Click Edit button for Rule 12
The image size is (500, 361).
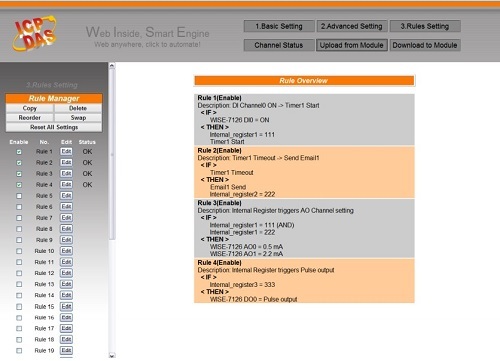tap(66, 273)
